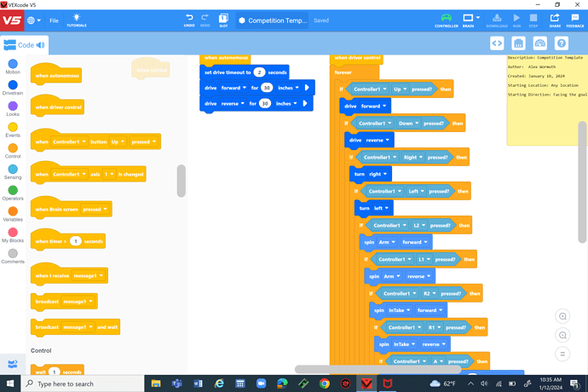Viewport: 588px width, 392px height.
Task: Open the File menu
Action: [54, 20]
